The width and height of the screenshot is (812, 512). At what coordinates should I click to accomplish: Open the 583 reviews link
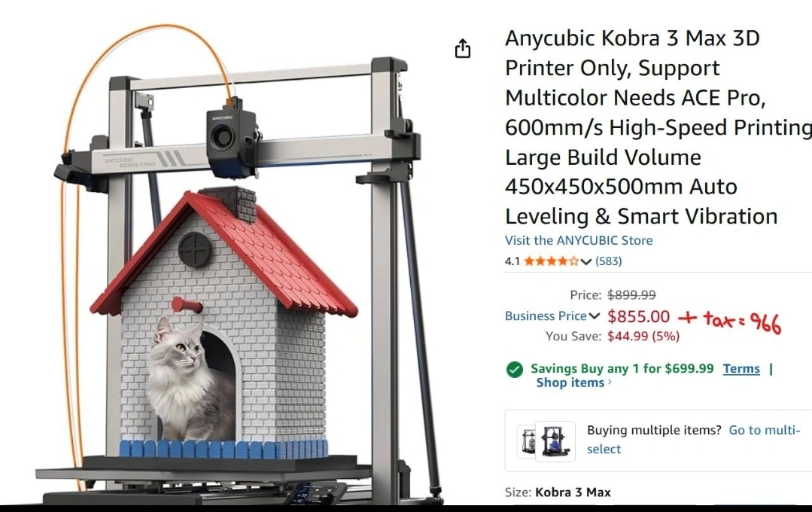coord(609,261)
